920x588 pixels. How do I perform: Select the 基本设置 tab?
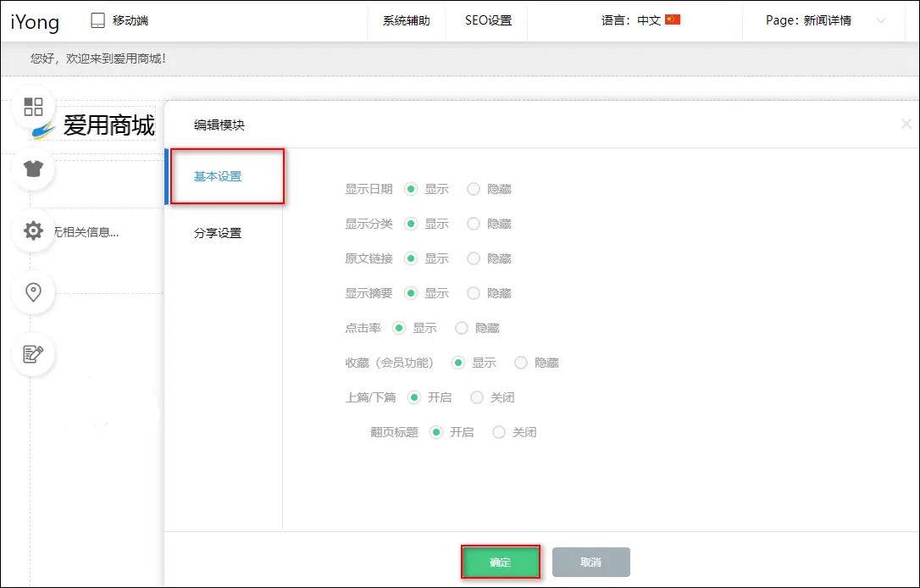point(218,176)
